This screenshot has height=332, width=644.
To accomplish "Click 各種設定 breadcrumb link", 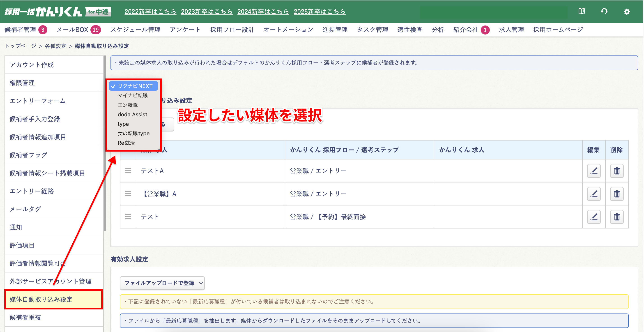I will click(x=55, y=46).
